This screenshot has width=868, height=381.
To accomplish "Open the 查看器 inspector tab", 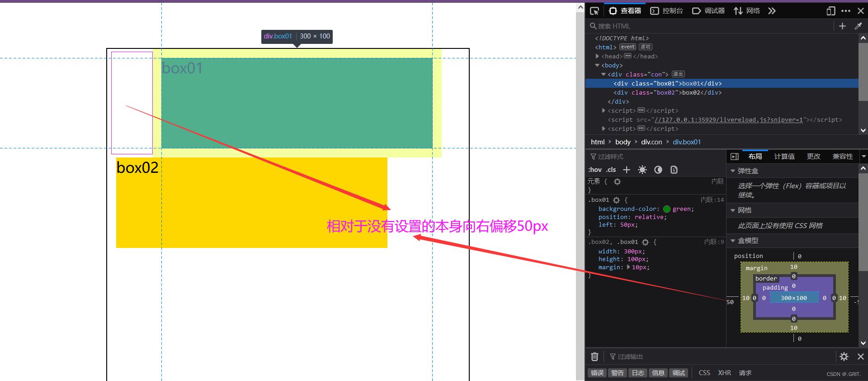I will point(626,11).
